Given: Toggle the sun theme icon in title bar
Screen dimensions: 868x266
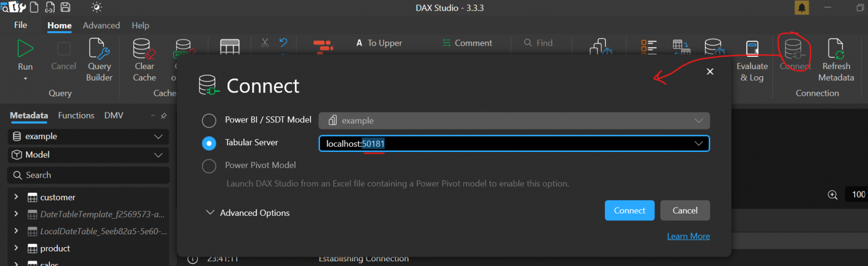Looking at the screenshot, I should point(97,7).
